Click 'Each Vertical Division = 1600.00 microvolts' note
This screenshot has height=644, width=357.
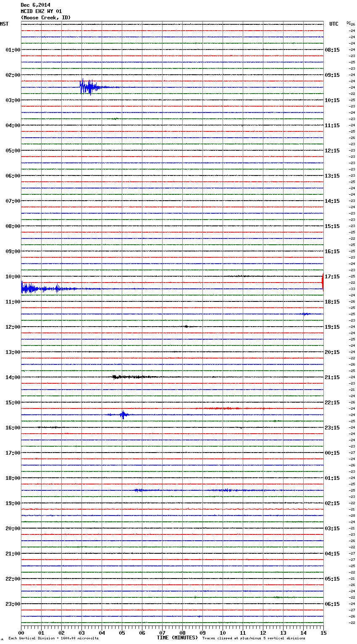point(53,638)
